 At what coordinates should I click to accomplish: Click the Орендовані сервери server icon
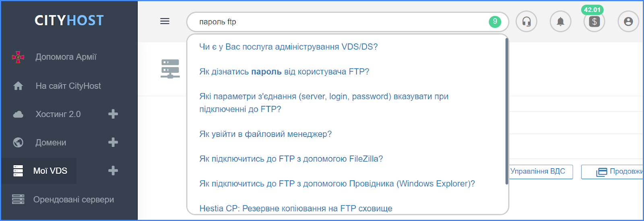pos(18,199)
